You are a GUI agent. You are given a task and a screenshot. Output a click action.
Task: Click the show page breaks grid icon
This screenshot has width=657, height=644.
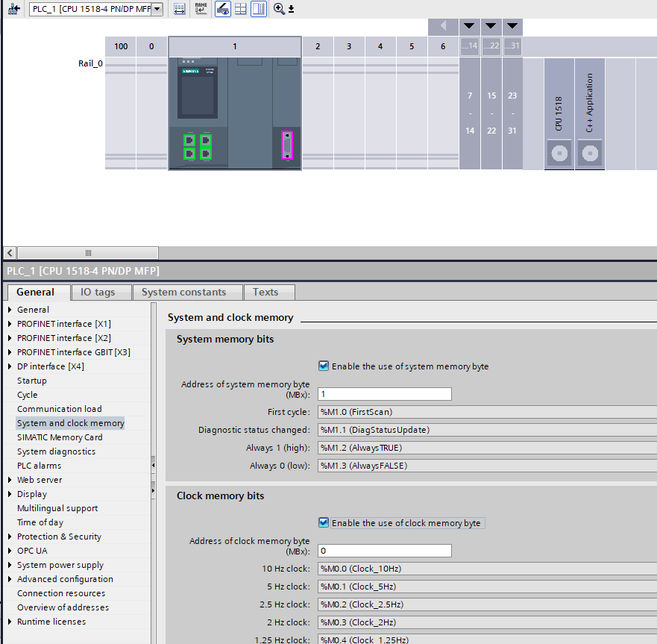(x=241, y=9)
